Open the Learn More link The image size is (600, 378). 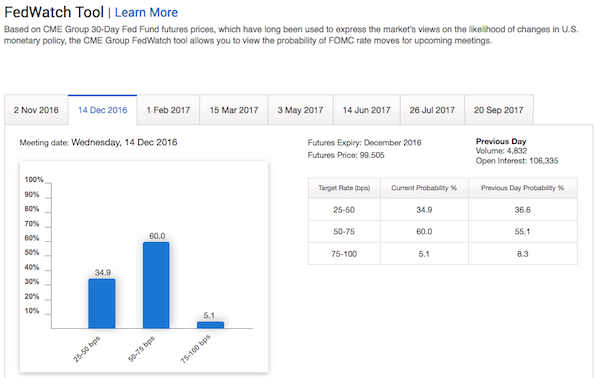(x=146, y=12)
